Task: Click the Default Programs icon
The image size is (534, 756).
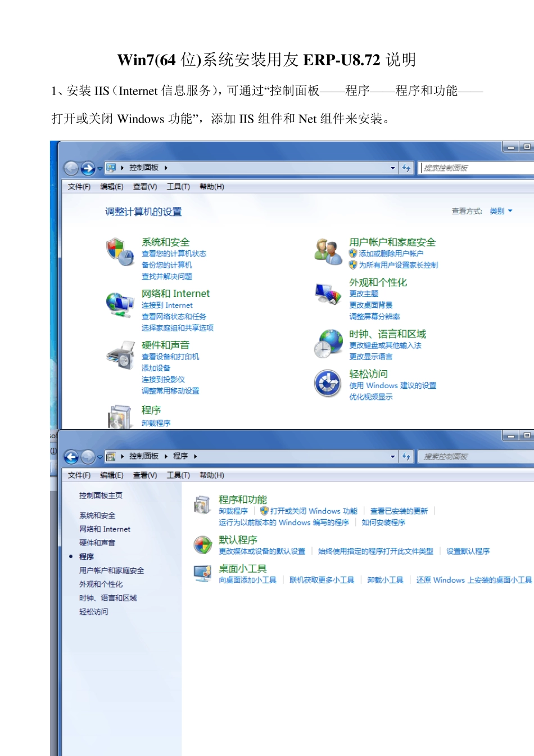Action: [202, 544]
